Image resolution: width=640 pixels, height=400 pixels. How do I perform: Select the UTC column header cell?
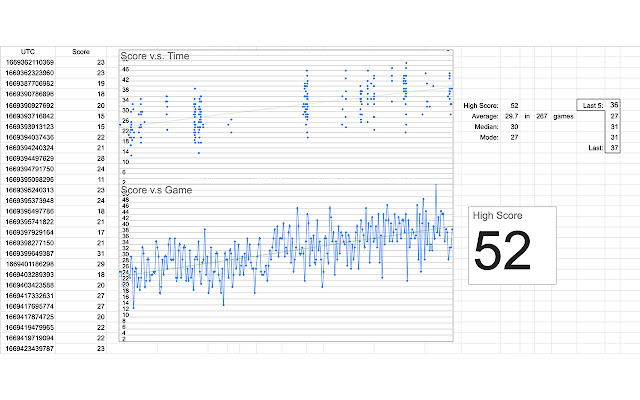click(x=28, y=52)
